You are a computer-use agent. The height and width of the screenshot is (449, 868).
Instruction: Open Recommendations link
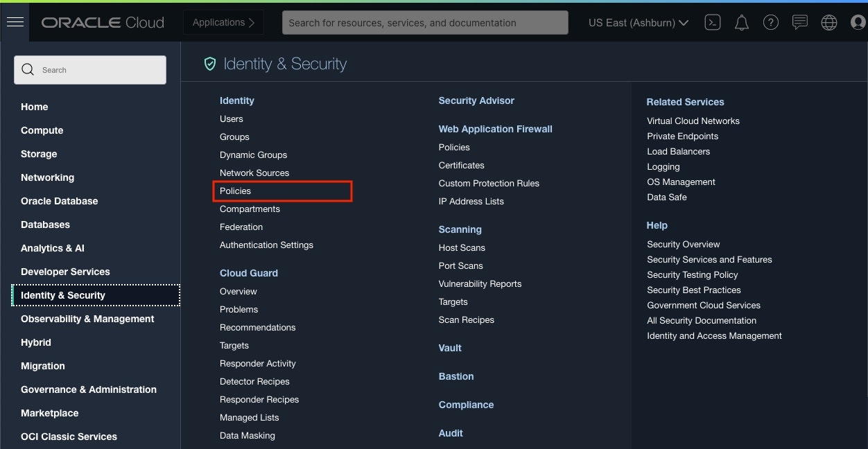(258, 328)
